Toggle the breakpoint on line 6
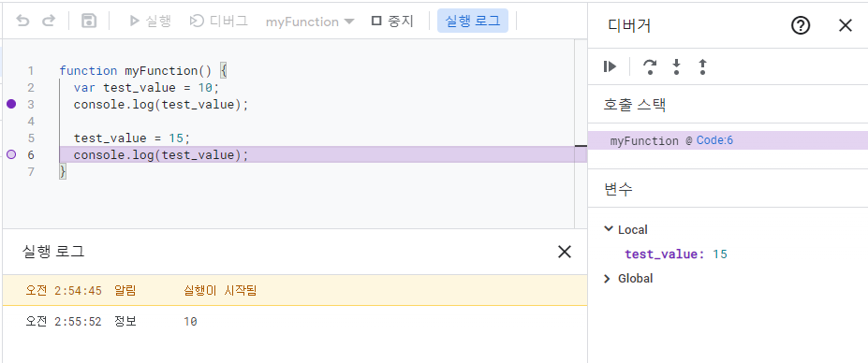Screen dimensions: 868x363 [11, 154]
